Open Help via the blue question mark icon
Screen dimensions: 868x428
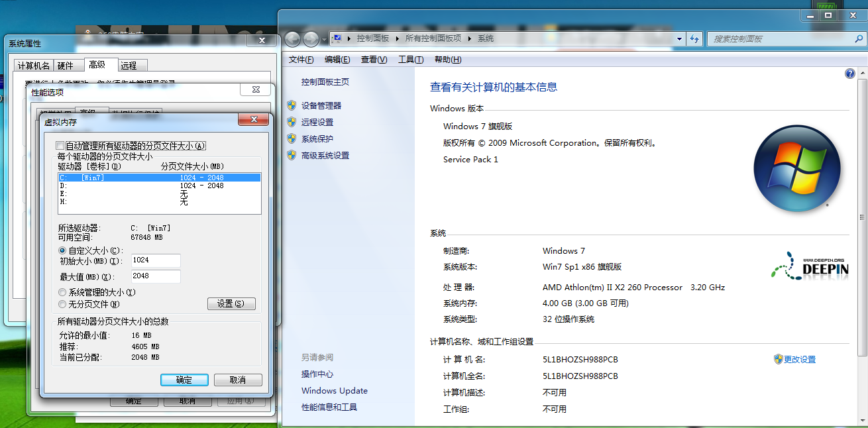tap(850, 73)
